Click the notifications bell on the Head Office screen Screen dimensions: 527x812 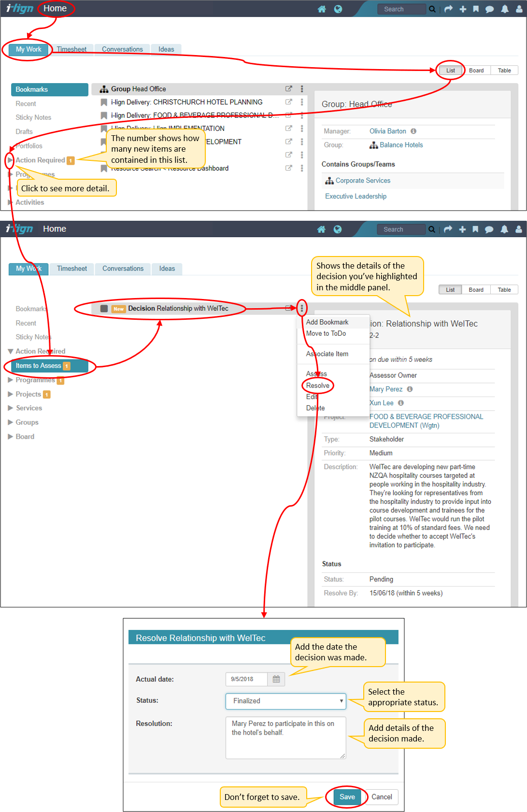tap(505, 9)
